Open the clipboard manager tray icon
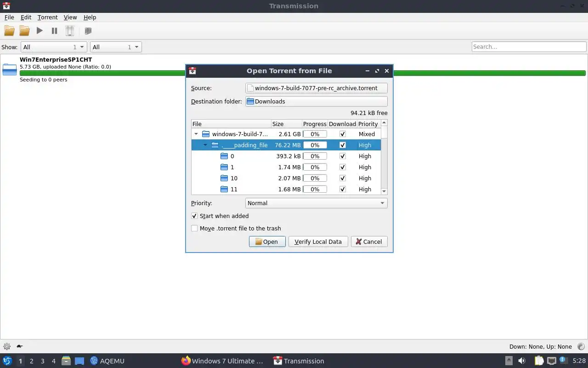Screen dimensions: 588x368 [x=539, y=361]
